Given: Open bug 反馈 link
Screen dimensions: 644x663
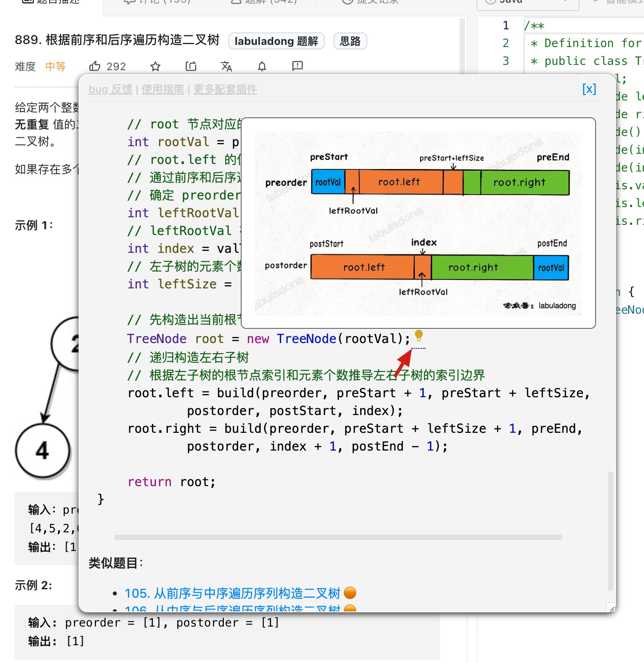Looking at the screenshot, I should point(110,89).
